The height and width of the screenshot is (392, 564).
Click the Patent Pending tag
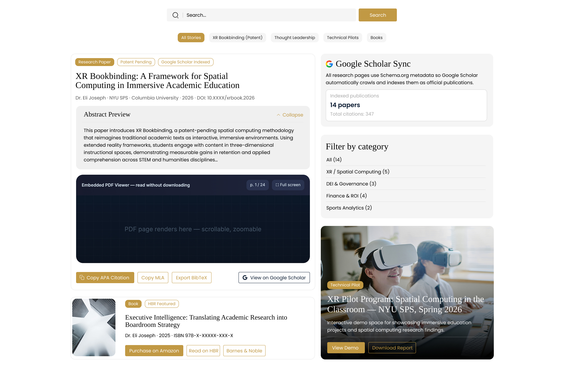tap(136, 62)
